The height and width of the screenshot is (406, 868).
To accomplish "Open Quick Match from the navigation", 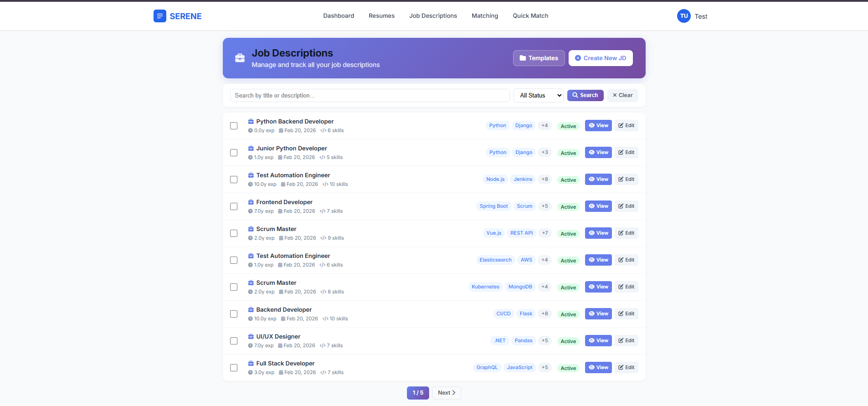I will tap(530, 16).
